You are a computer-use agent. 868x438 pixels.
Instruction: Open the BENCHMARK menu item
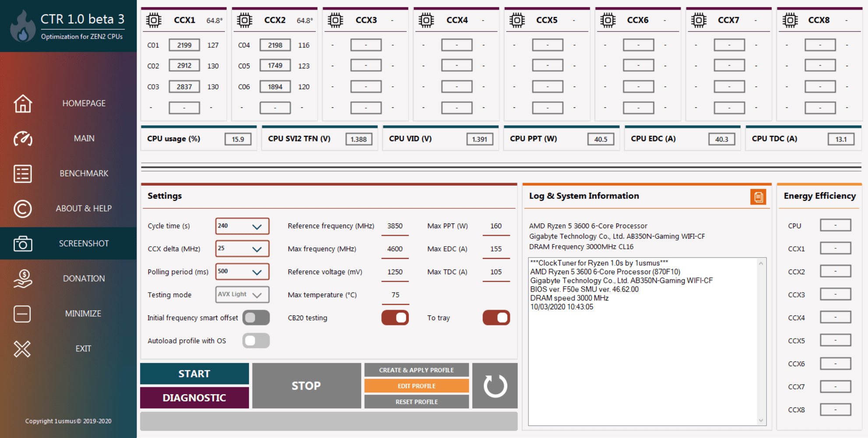click(84, 173)
